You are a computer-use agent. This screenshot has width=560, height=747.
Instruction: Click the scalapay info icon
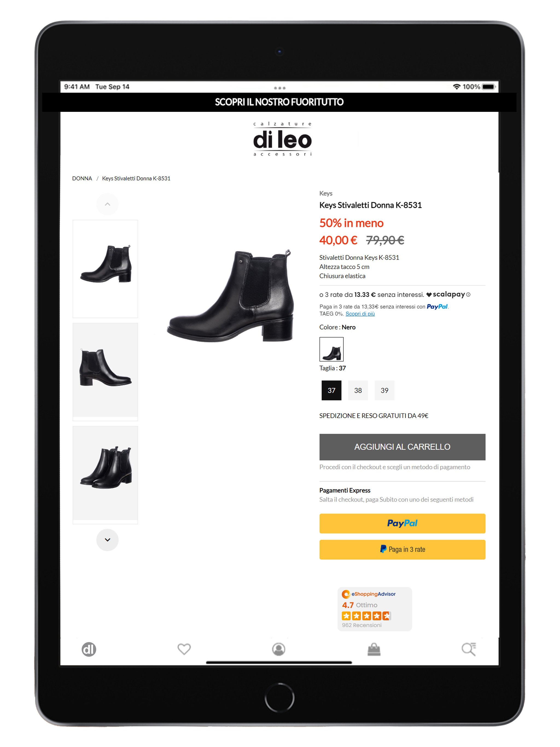pyautogui.click(x=468, y=294)
